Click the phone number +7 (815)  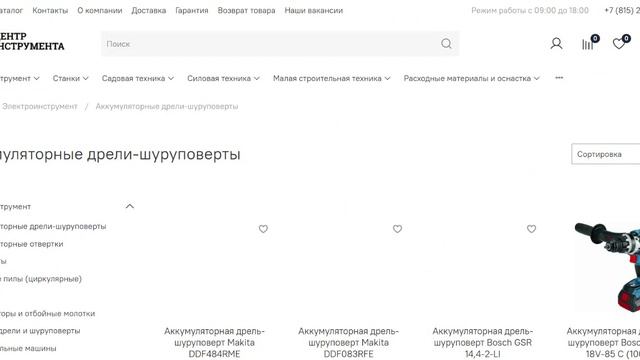[x=622, y=11]
